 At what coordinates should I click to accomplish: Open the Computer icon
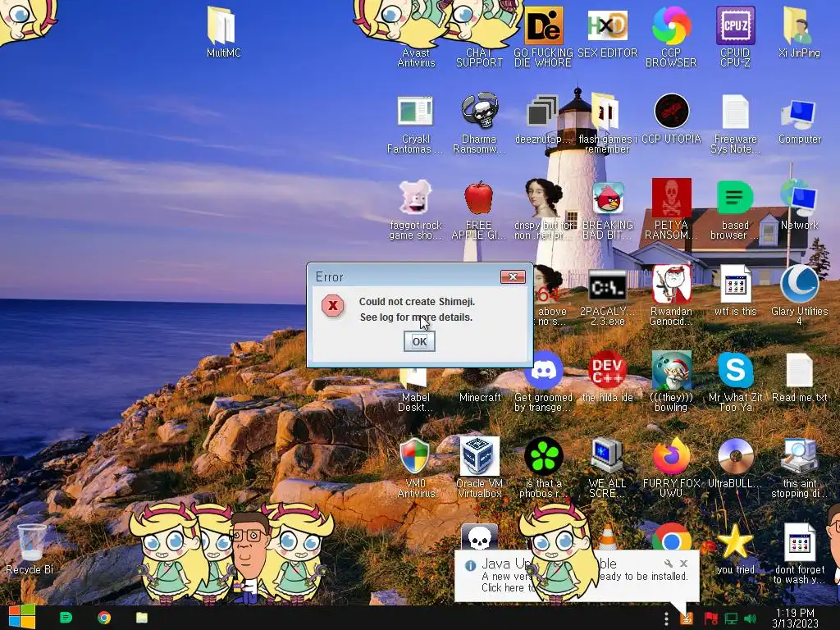tap(799, 121)
